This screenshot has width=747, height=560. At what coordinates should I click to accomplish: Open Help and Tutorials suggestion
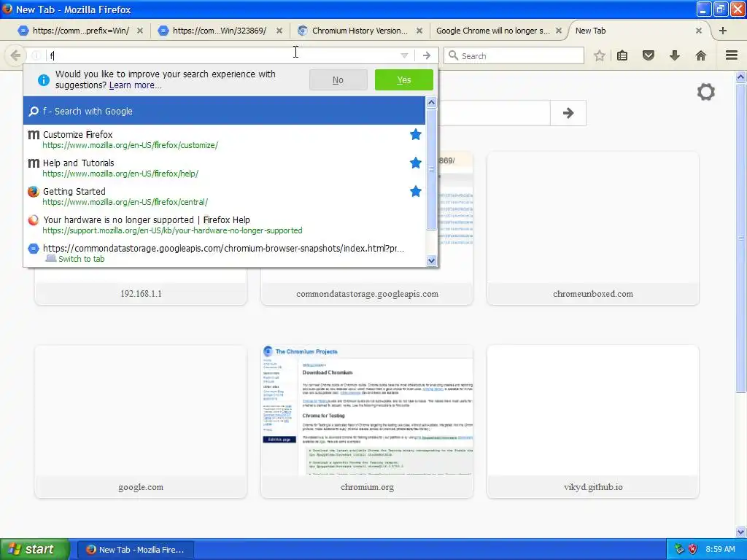click(x=224, y=168)
